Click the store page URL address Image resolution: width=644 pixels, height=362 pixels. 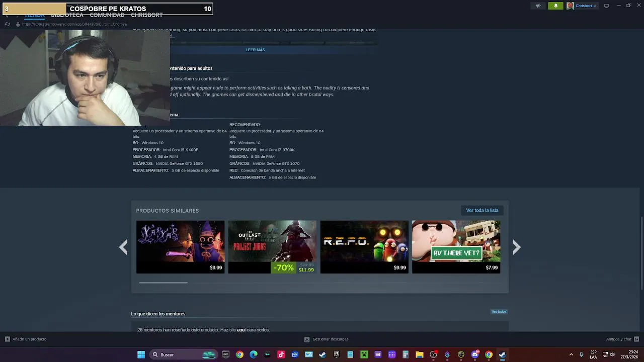tap(74, 24)
